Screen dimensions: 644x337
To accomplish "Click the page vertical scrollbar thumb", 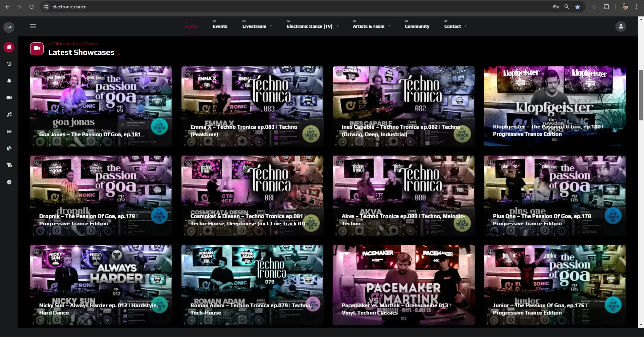I will 641,95.
